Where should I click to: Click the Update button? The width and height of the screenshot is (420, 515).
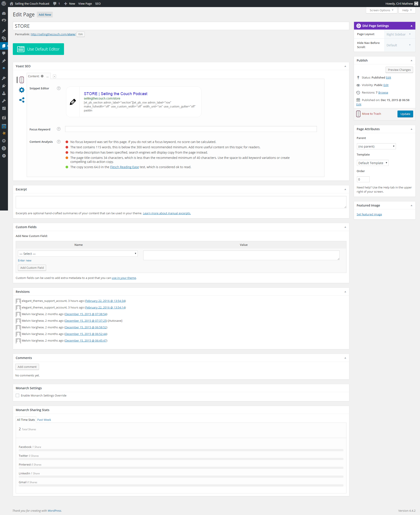405,114
